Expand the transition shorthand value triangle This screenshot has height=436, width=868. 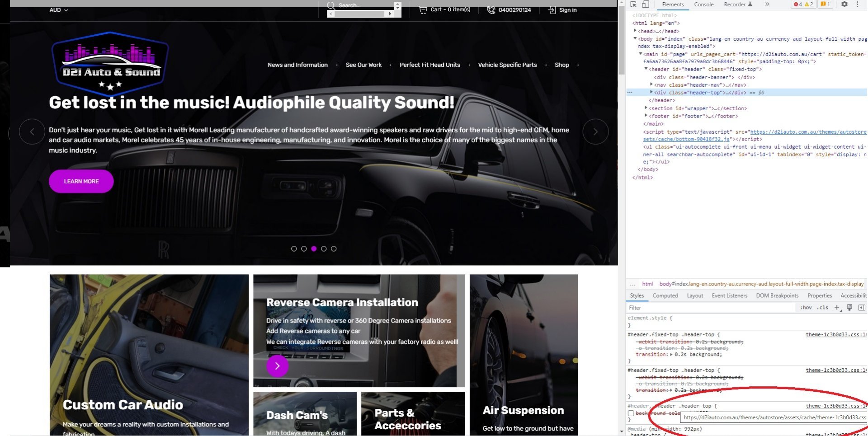click(x=671, y=355)
